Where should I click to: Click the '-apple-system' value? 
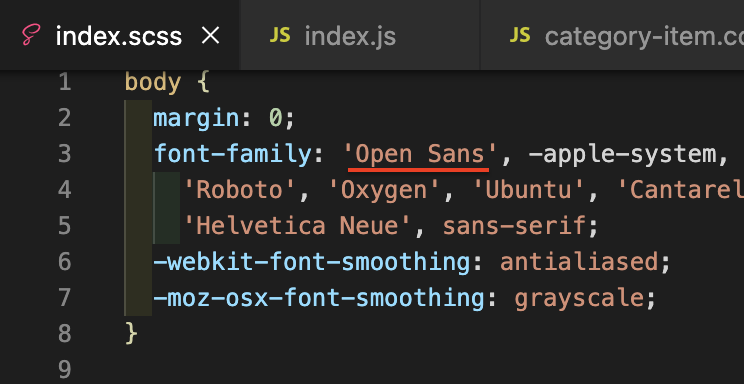[x=622, y=154]
